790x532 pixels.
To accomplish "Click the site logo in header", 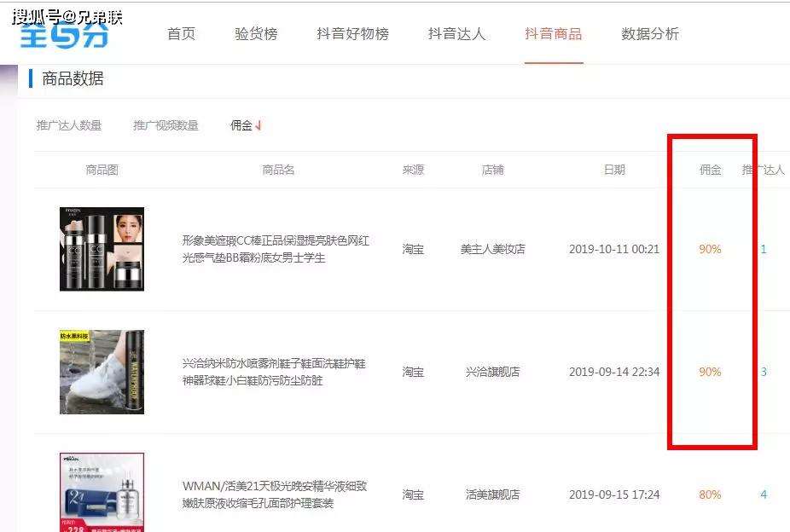I will (65, 35).
